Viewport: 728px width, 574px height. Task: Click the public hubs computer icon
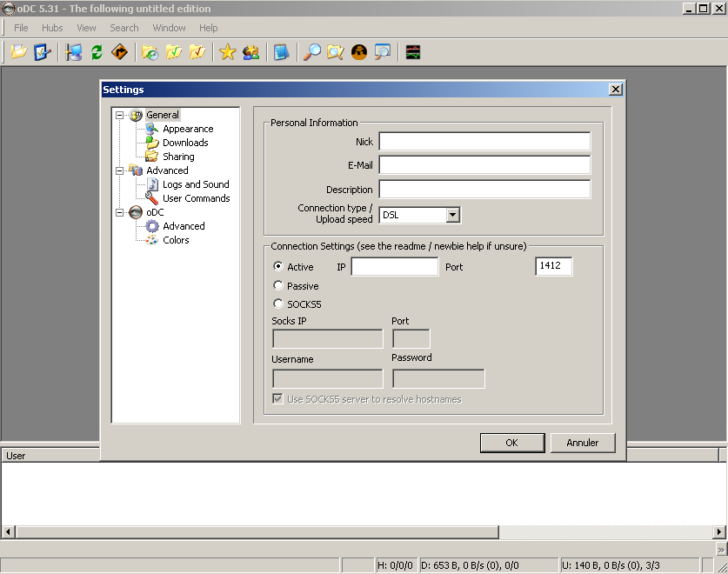tap(73, 51)
